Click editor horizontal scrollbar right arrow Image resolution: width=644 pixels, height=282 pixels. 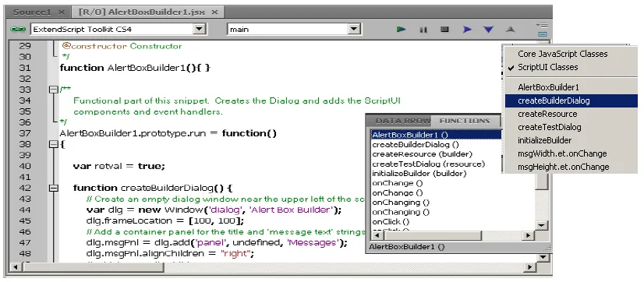(x=530, y=267)
